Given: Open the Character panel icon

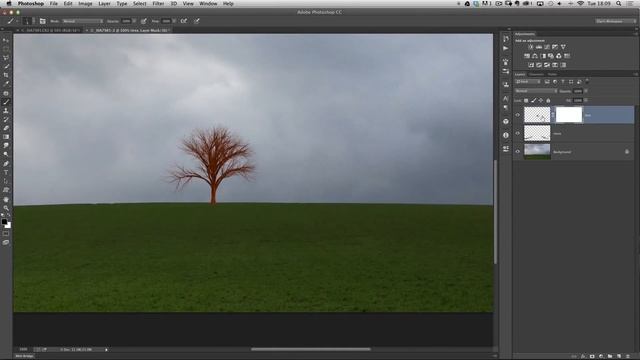Looking at the screenshot, I should 506,98.
